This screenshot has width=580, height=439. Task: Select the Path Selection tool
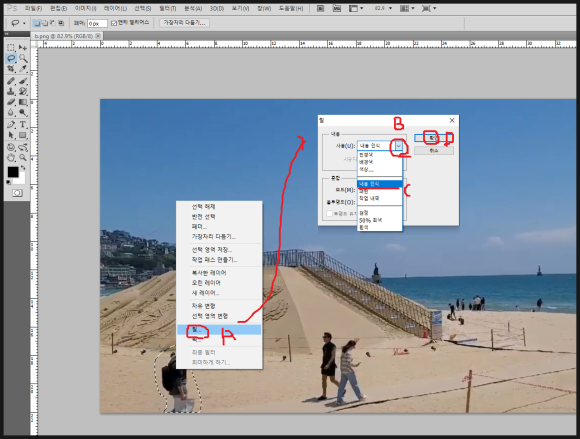(11, 135)
